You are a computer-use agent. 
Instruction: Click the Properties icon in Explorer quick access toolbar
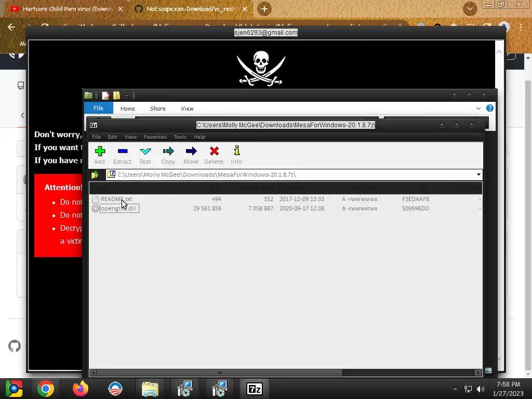[105, 96]
